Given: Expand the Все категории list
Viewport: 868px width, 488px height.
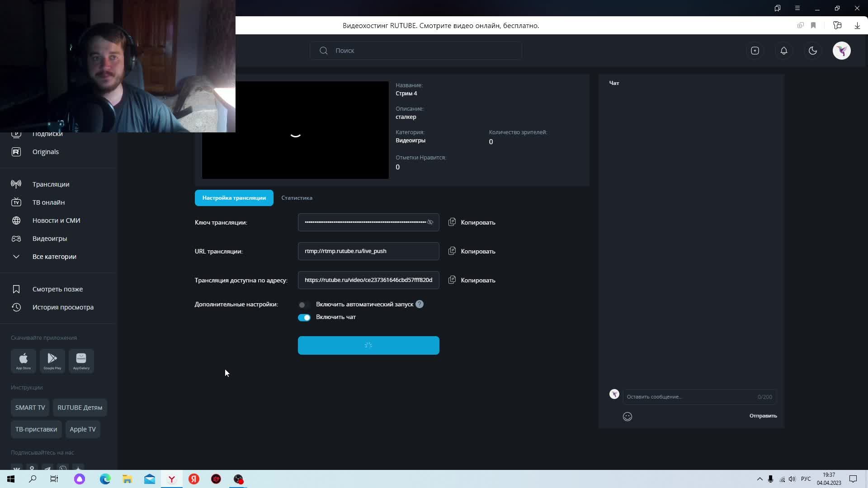Looking at the screenshot, I should pos(54,257).
